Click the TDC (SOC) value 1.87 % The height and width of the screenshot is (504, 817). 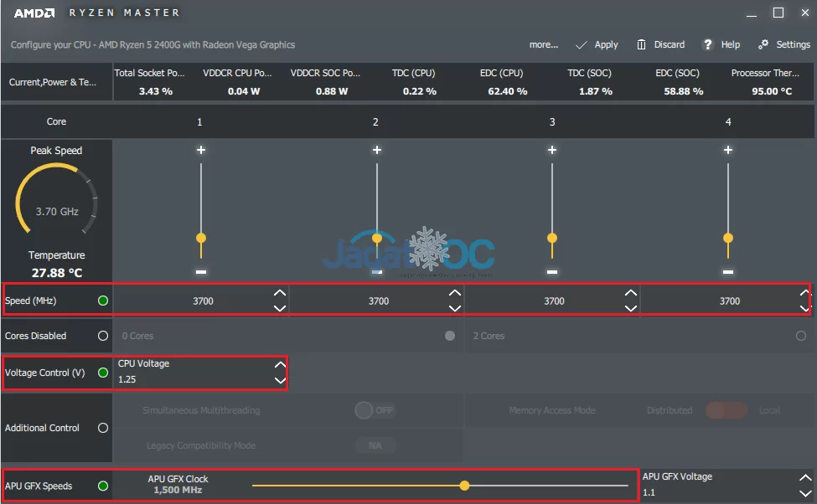coord(596,91)
